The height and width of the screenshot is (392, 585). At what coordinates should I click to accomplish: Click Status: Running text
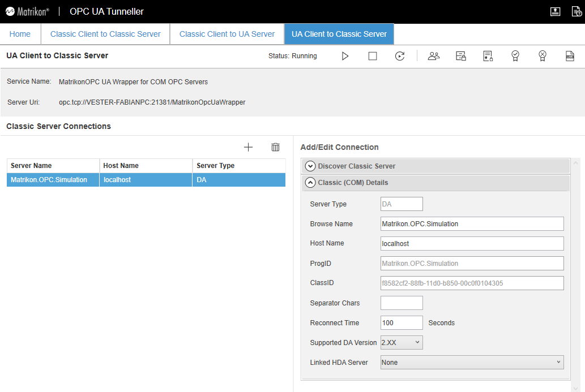click(292, 56)
